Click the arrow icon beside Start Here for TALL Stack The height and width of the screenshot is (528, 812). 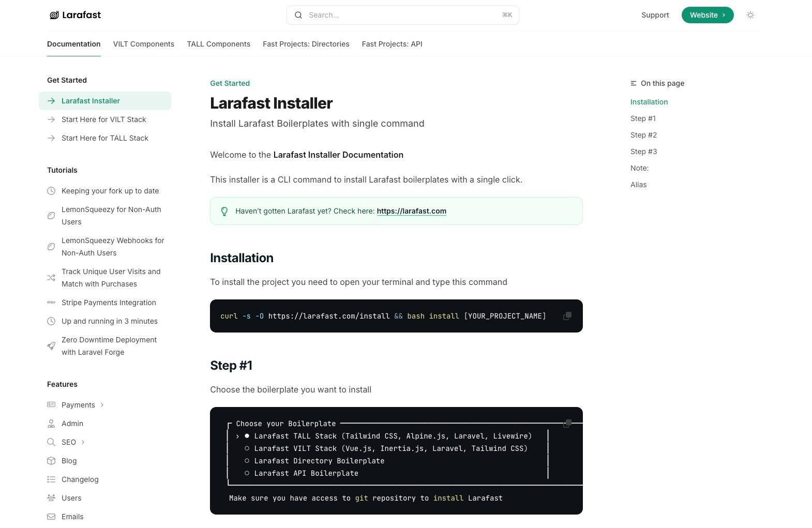51,138
